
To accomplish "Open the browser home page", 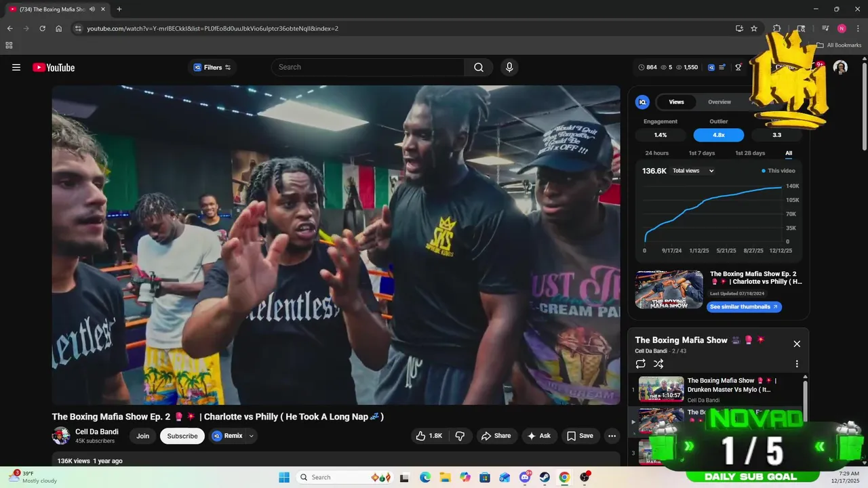I will [x=59, y=28].
